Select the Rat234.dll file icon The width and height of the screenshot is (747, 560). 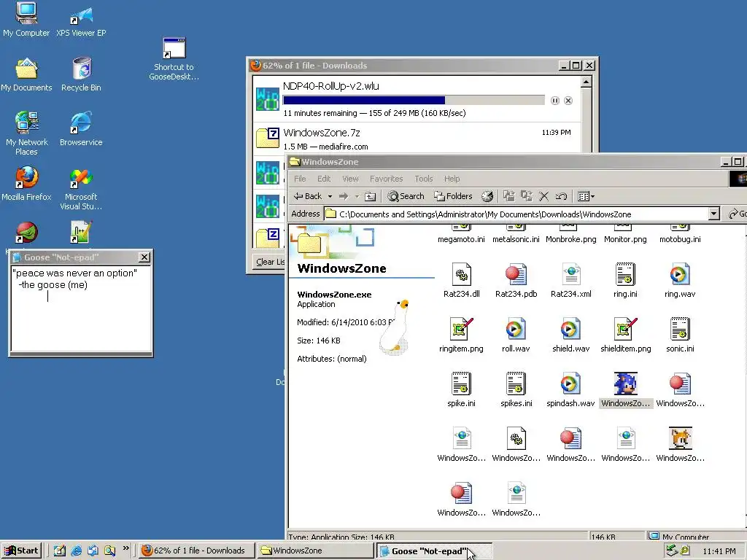coord(461,274)
